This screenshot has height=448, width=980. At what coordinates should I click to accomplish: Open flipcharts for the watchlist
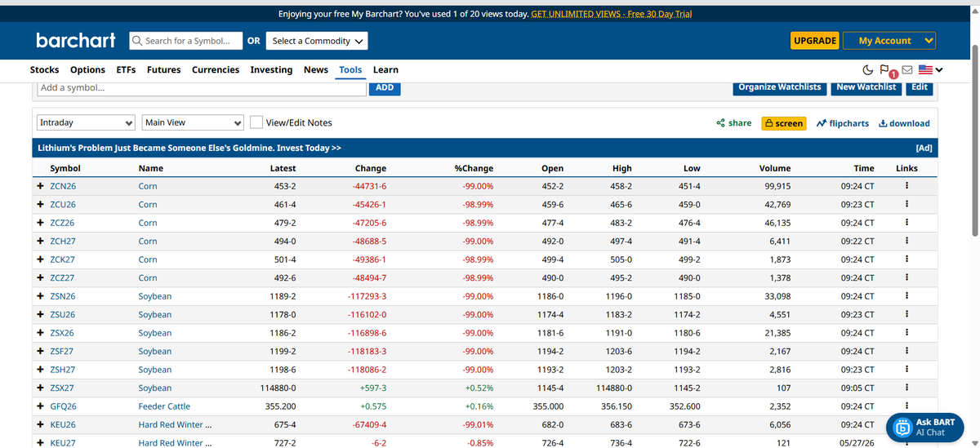point(842,123)
